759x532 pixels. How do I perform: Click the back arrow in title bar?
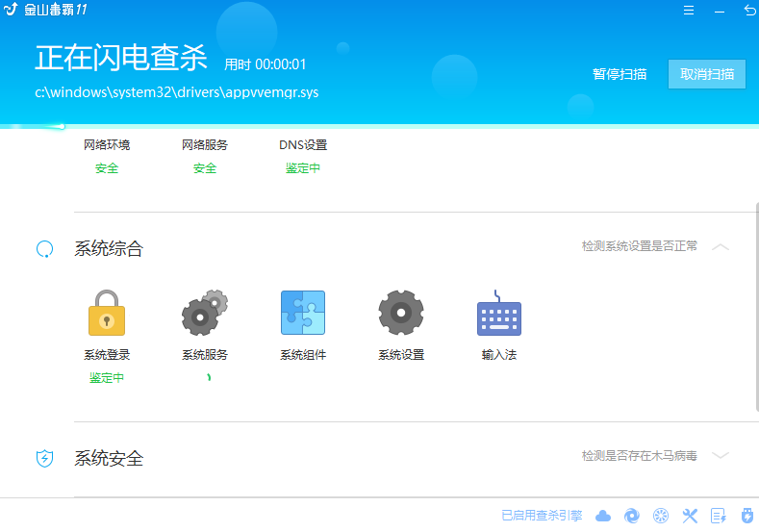pos(749,11)
